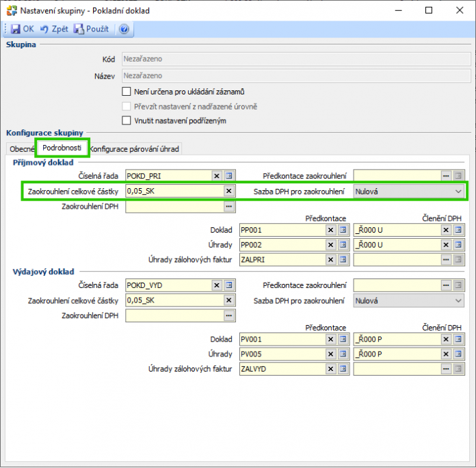Viewport: 476px width, 468px height.
Task: Clear the PP002 předkontace value
Action: 331,245
